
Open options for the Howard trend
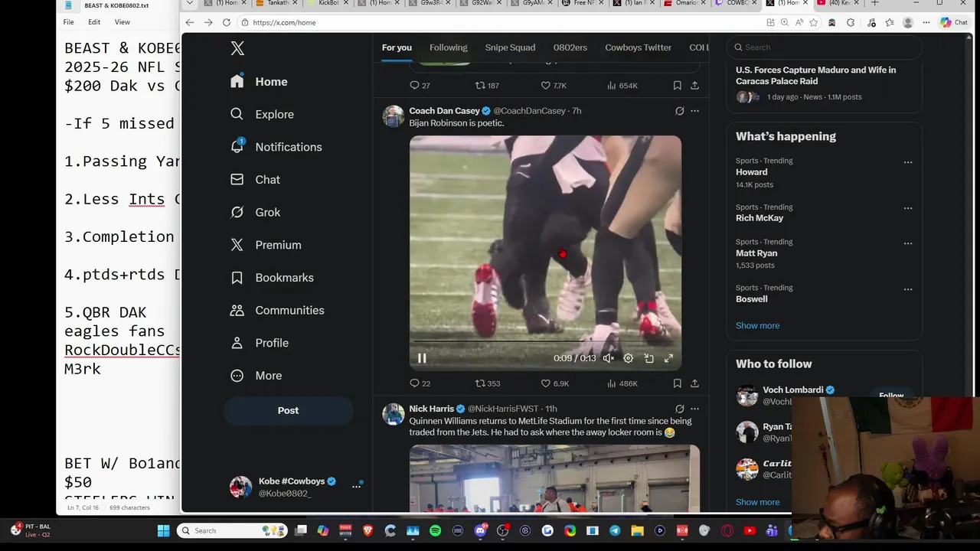[908, 162]
